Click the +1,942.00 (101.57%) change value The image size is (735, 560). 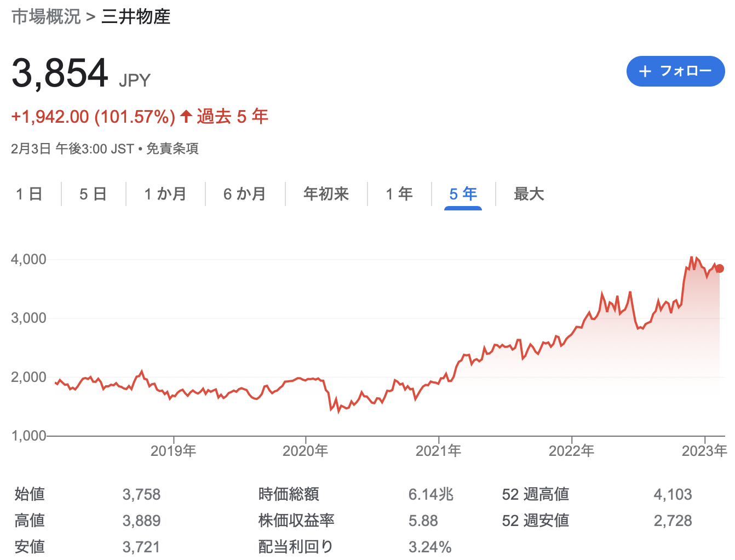(x=93, y=117)
